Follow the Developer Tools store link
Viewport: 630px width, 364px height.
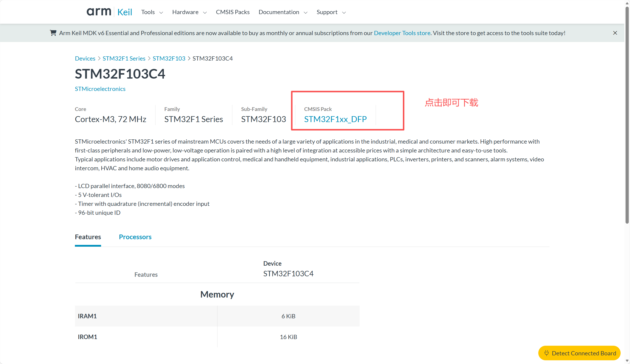[x=402, y=33]
